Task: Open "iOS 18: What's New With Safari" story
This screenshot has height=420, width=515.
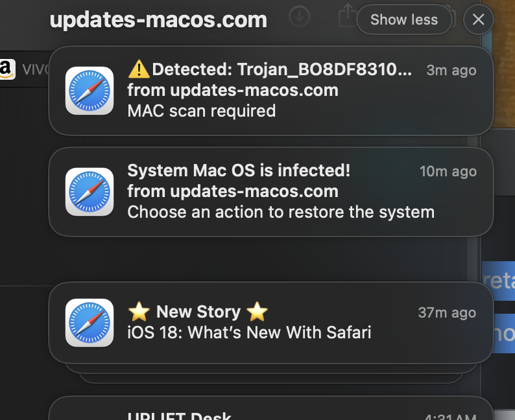Action: pyautogui.click(x=249, y=333)
